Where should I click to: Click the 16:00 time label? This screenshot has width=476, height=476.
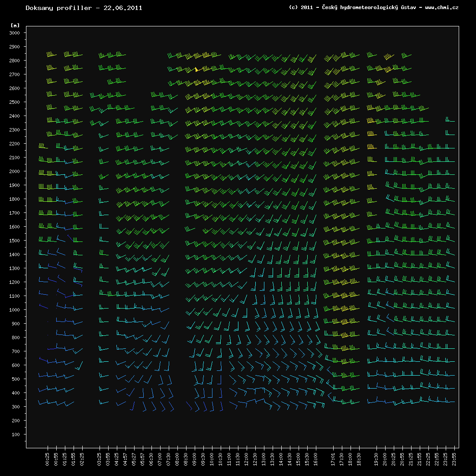coord(316,459)
